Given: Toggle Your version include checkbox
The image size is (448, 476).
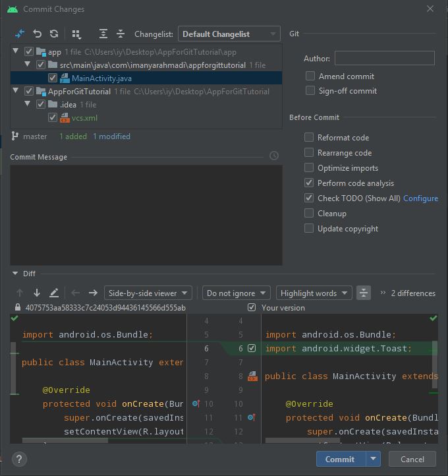Looking at the screenshot, I should coord(252,307).
